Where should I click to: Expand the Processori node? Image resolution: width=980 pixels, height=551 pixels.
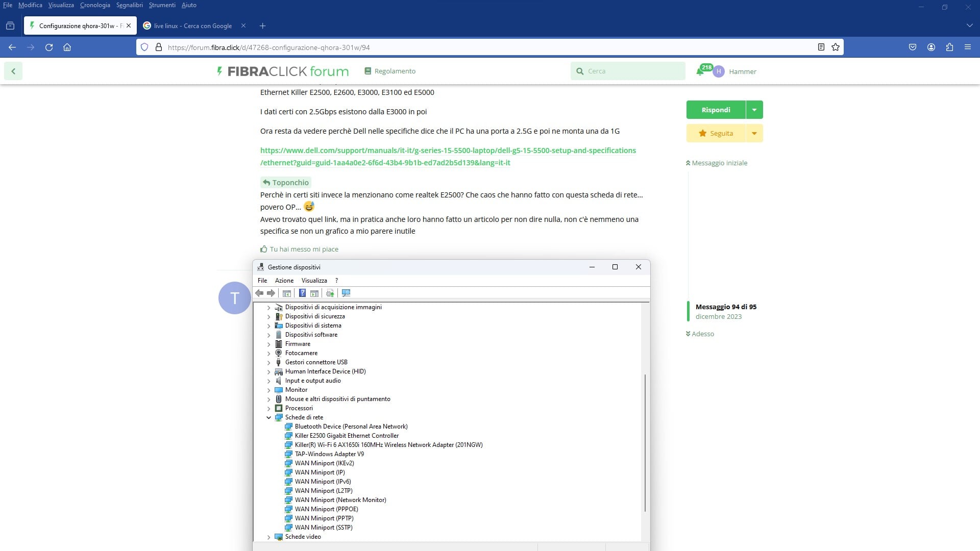point(269,408)
